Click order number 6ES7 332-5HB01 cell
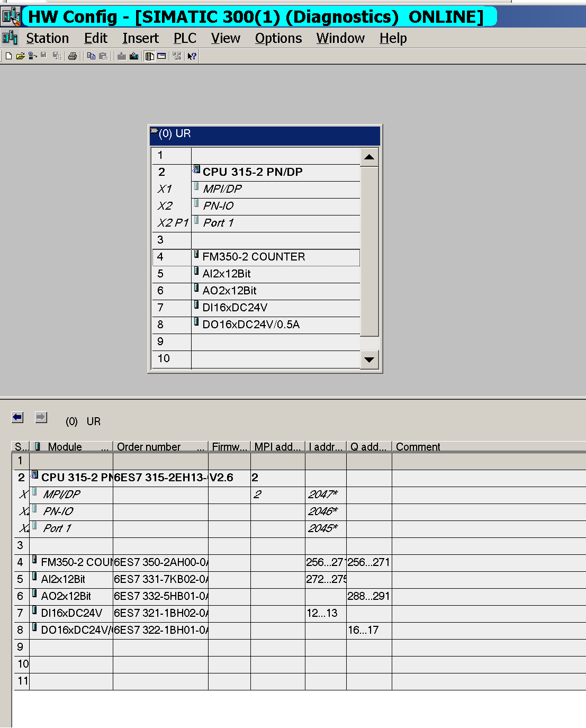Screen dimensions: 586x728 point(161,596)
